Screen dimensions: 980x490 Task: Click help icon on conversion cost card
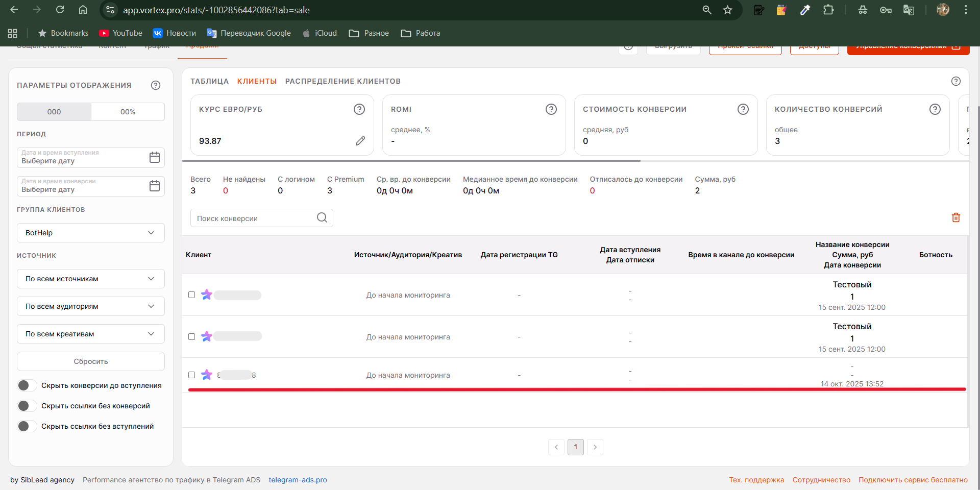[743, 109]
